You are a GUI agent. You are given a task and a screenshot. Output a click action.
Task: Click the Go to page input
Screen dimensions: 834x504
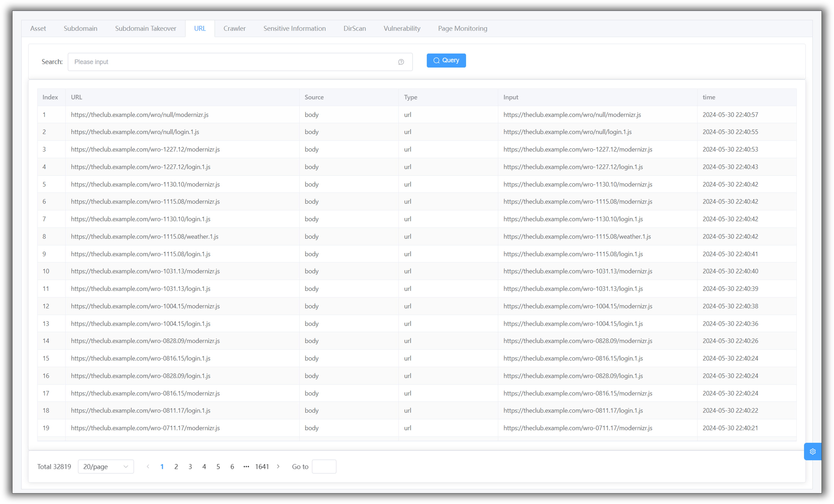pos(324,466)
